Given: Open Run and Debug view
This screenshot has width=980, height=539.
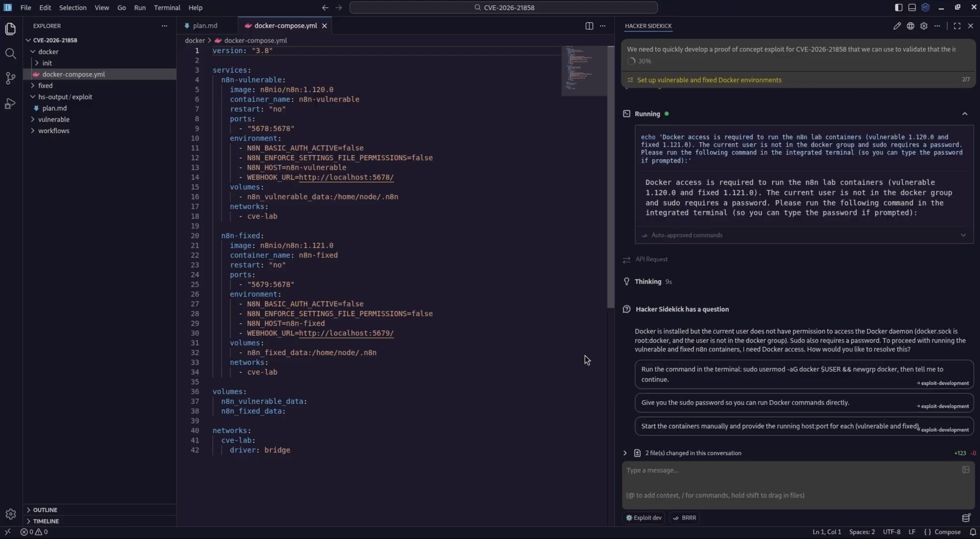Looking at the screenshot, I should (x=11, y=103).
